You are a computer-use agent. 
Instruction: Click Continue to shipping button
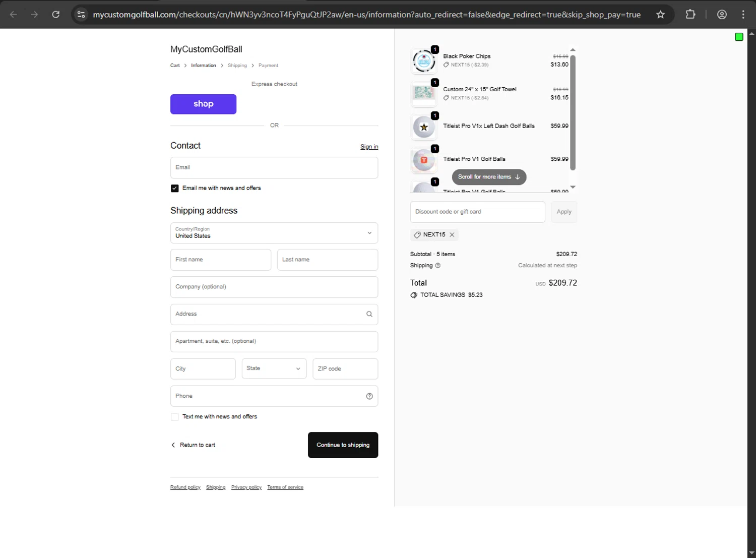tap(343, 445)
